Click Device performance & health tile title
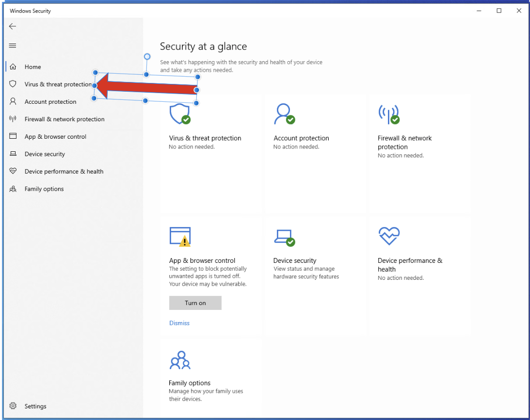Image resolution: width=530 pixels, height=420 pixels. coord(410,265)
